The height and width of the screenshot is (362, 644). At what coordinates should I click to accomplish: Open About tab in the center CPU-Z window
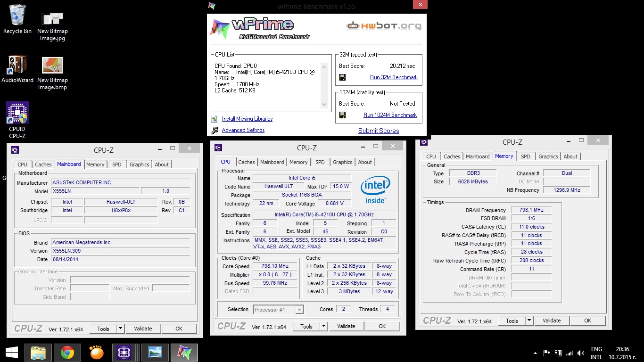[x=365, y=162]
